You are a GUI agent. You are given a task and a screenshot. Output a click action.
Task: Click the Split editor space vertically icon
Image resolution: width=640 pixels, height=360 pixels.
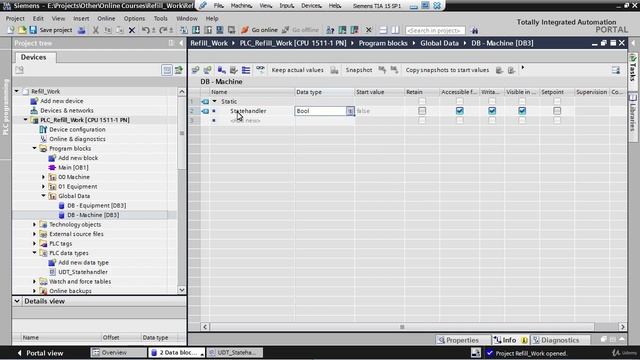(x=395, y=30)
